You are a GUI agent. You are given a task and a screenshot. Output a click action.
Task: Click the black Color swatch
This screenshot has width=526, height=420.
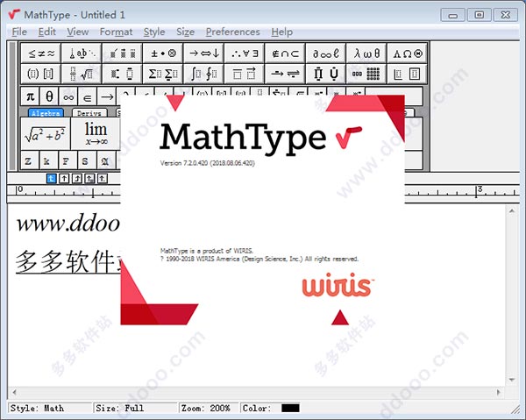pos(290,409)
